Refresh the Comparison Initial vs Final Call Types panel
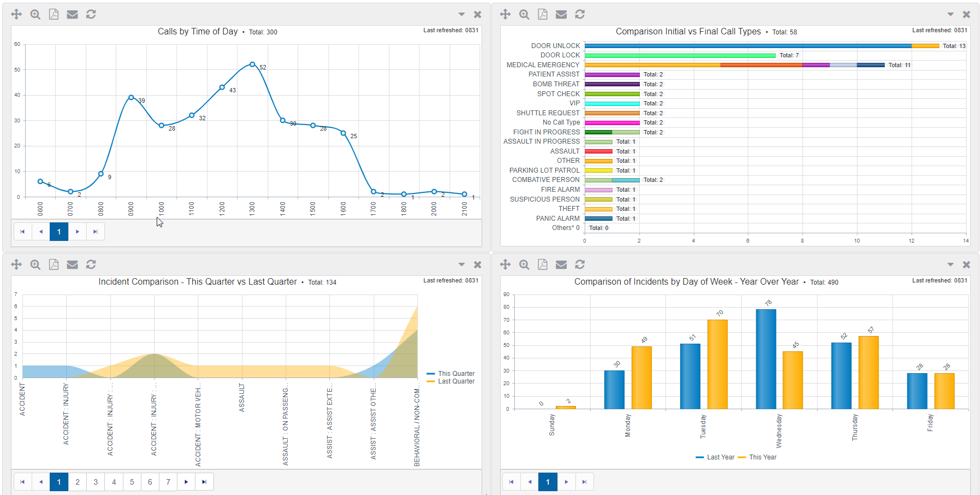 (x=580, y=14)
